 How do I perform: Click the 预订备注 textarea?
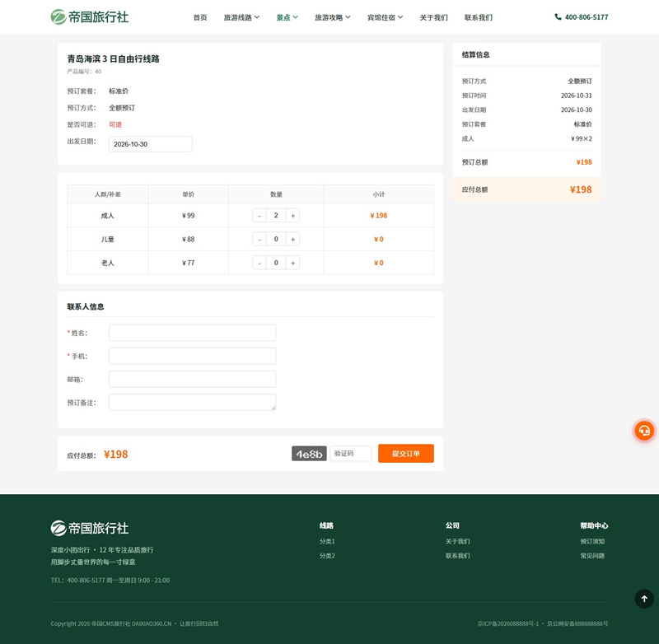coord(193,402)
